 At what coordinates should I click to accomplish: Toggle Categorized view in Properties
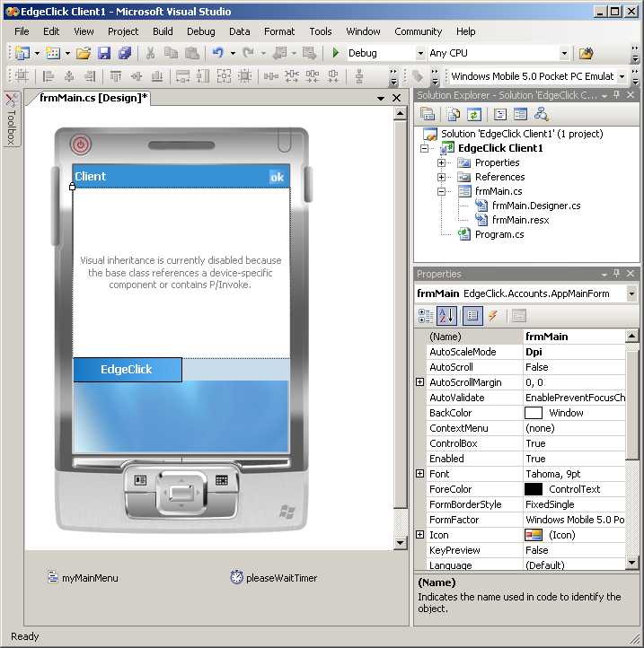pyautogui.click(x=426, y=316)
